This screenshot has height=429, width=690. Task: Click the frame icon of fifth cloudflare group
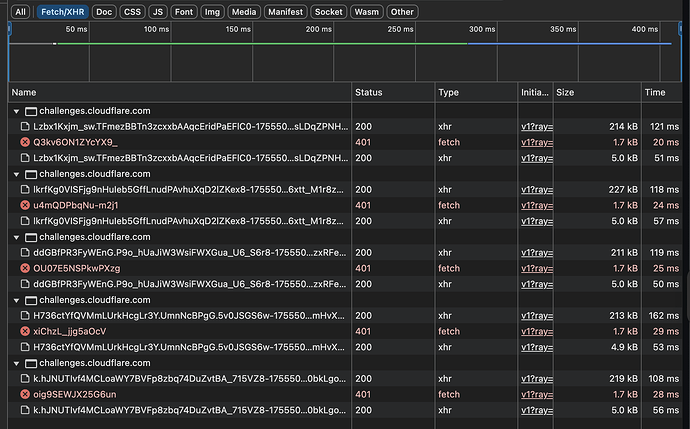point(31,363)
